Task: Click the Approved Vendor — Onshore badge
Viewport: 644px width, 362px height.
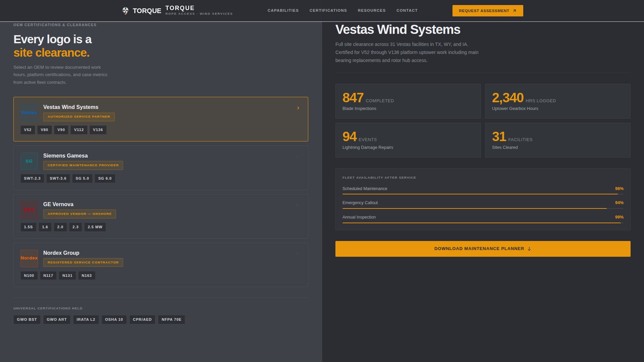Action: coord(79,214)
